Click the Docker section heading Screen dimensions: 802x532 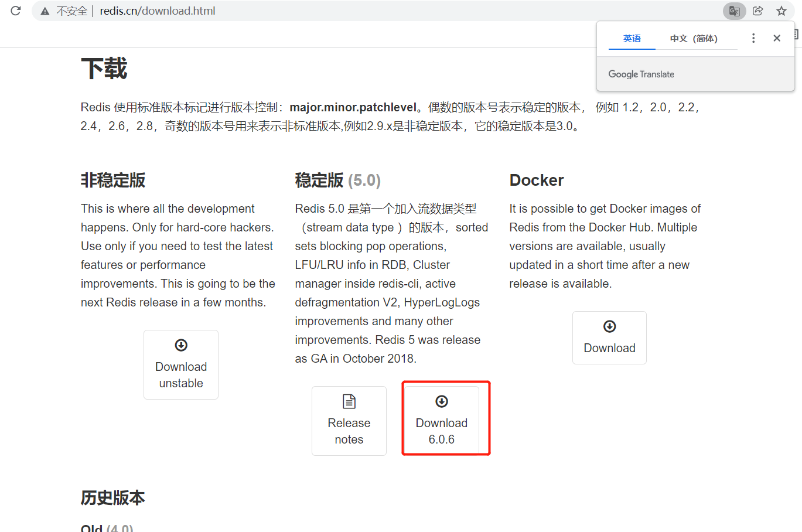tap(537, 180)
